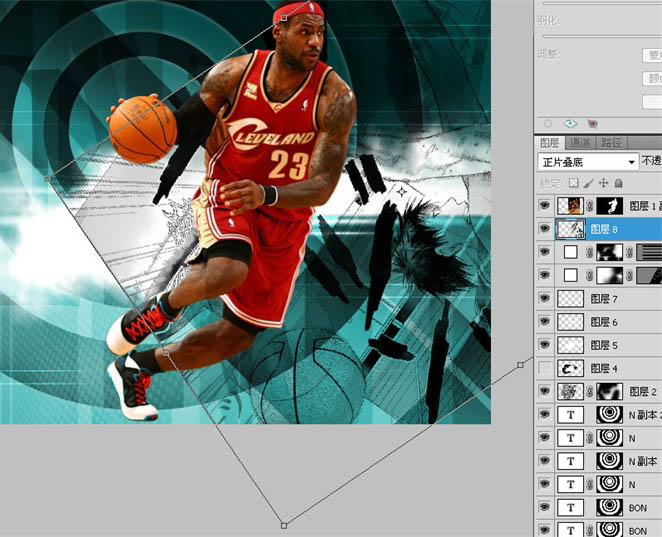Select the 图层 2 layer name
Viewport: 662px width, 537px height.
click(x=643, y=392)
